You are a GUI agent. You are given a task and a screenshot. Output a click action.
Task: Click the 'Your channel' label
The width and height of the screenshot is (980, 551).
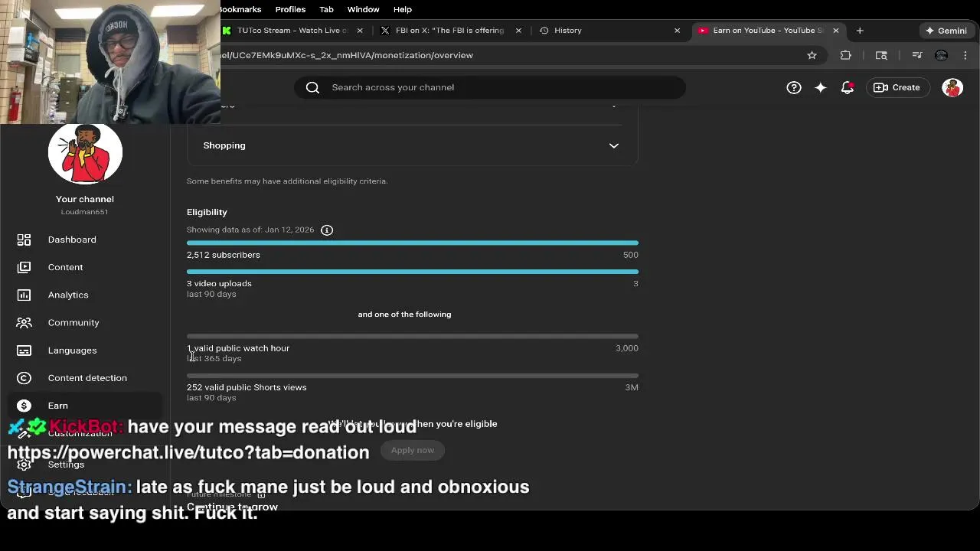point(85,199)
